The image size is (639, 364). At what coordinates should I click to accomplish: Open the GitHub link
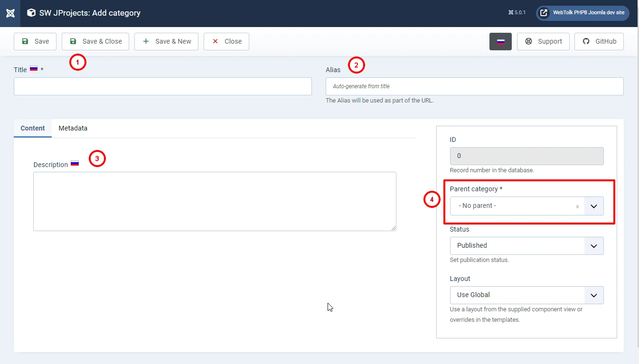[x=599, y=41]
